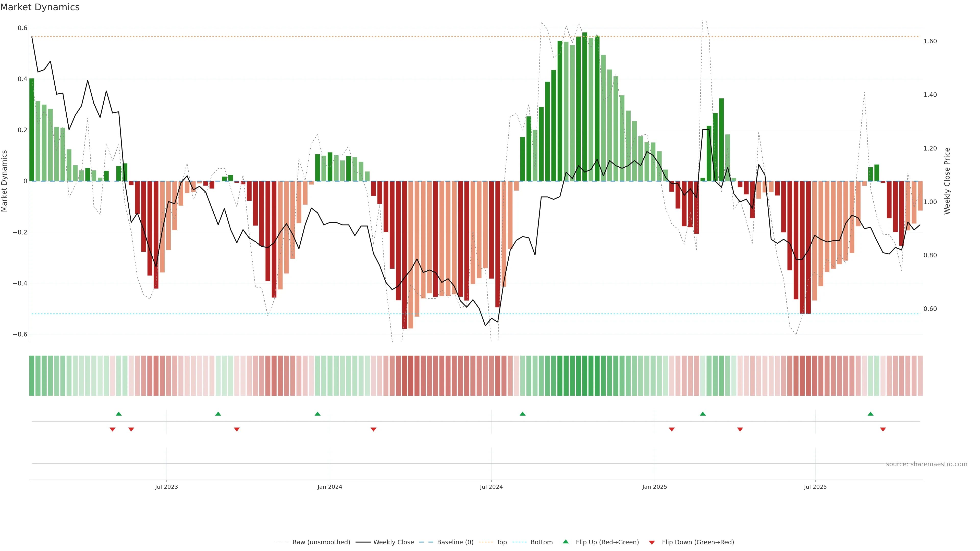
Task: Click the last green flip-up triangle marker
Action: coord(871,414)
